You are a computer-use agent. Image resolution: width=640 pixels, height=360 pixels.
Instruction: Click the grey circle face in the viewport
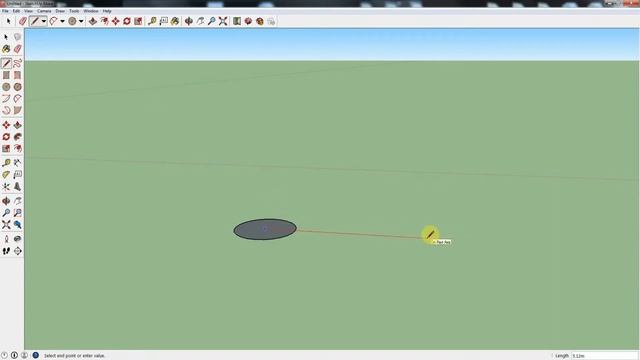[x=265, y=229]
